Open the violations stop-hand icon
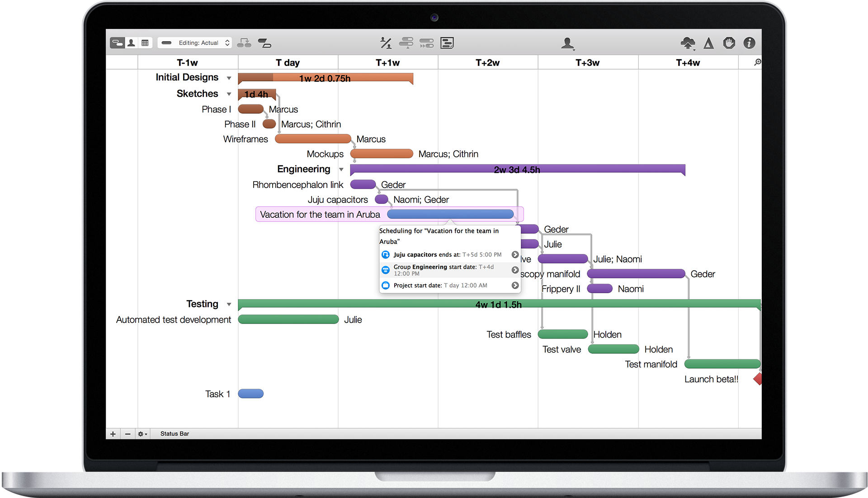The width and height of the screenshot is (868, 498). pyautogui.click(x=729, y=43)
